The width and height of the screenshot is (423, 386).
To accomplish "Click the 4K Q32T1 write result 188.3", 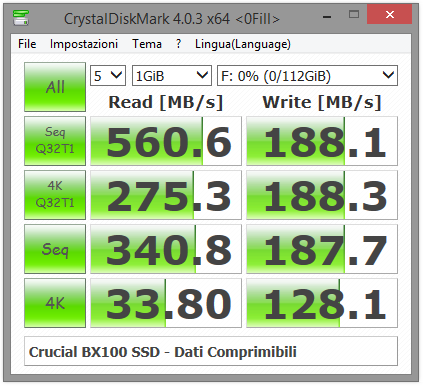I will pyautogui.click(x=322, y=195).
